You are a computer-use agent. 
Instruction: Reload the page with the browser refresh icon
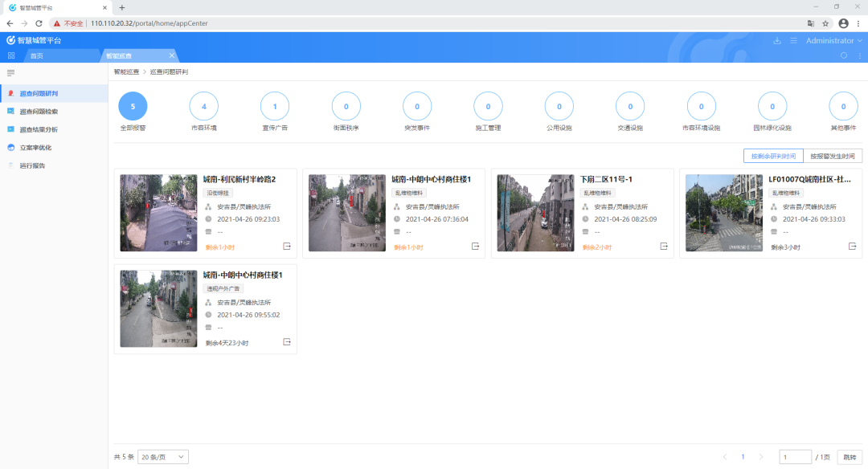coord(39,23)
